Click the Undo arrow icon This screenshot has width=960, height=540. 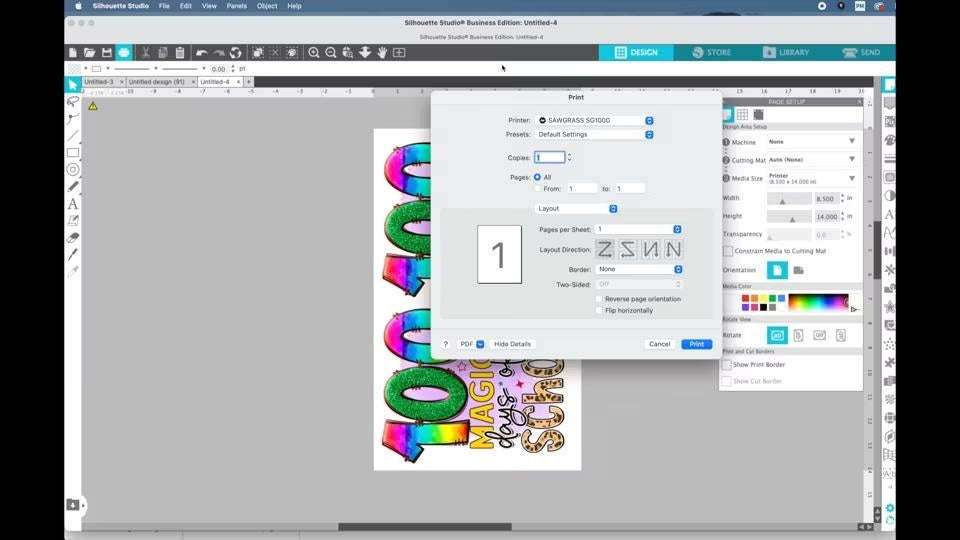[x=202, y=52]
